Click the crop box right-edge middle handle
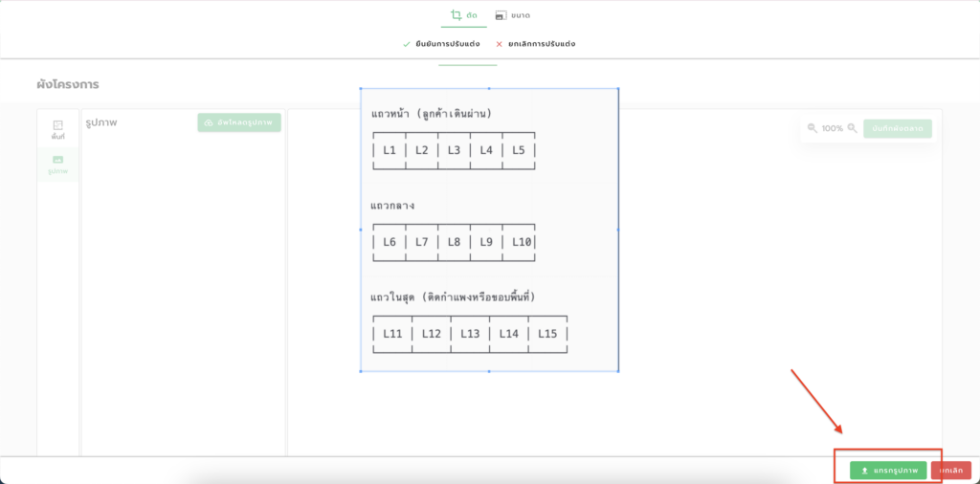Screen dimensions: 980x484 click(618, 230)
